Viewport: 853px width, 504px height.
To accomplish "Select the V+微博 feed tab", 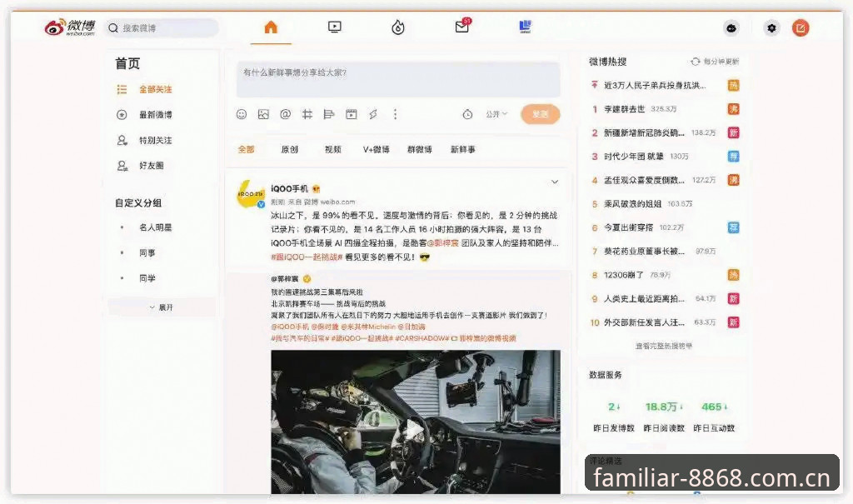I will click(377, 150).
